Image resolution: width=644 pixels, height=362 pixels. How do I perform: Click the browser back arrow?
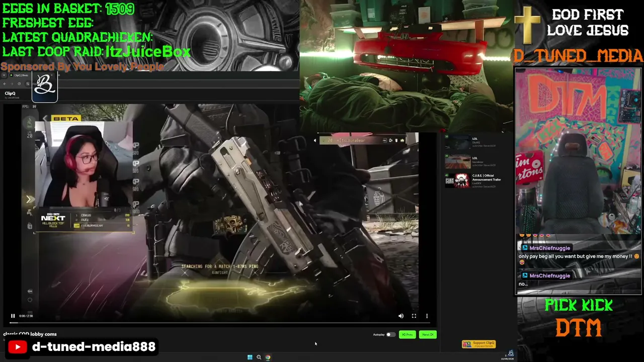[5, 83]
